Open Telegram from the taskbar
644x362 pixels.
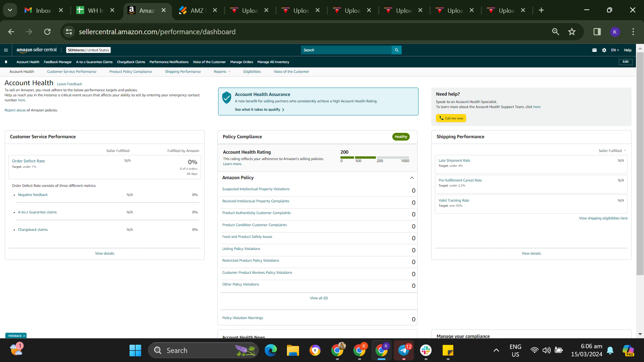pos(404,351)
